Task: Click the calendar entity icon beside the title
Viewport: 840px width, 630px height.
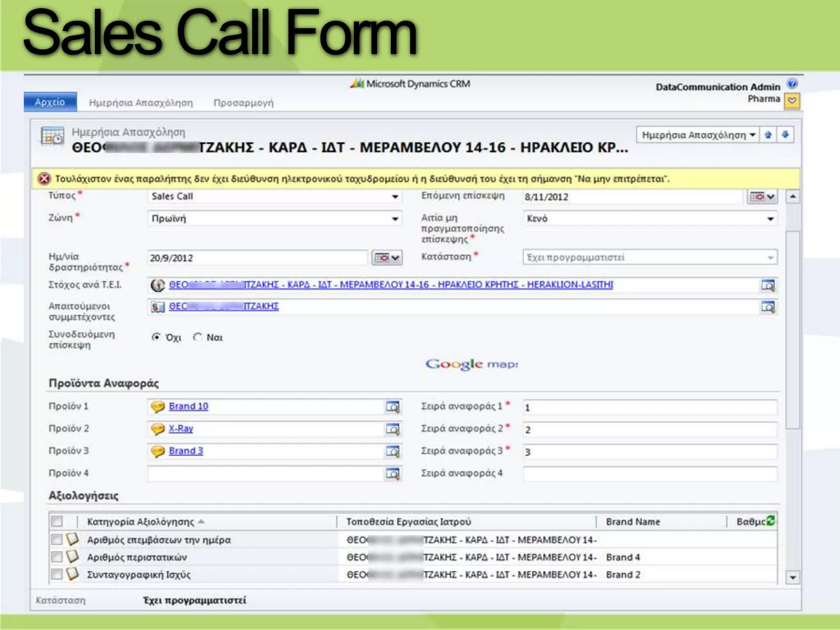Action: pyautogui.click(x=52, y=136)
